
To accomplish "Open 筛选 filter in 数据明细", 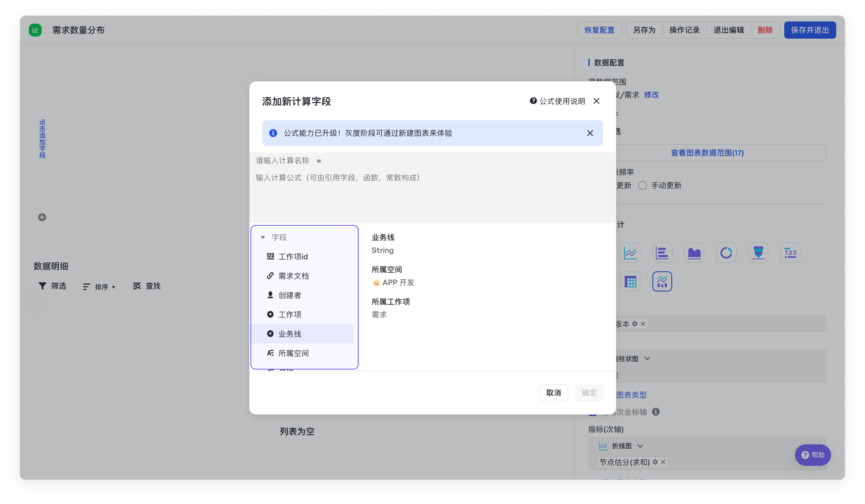I will point(52,286).
